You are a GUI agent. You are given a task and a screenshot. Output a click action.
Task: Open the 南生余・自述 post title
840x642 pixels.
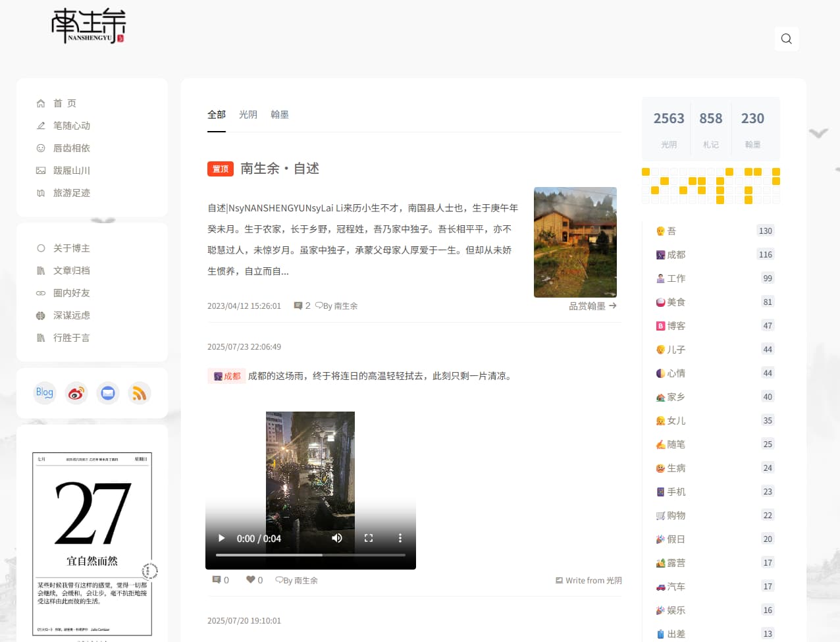[x=279, y=169]
